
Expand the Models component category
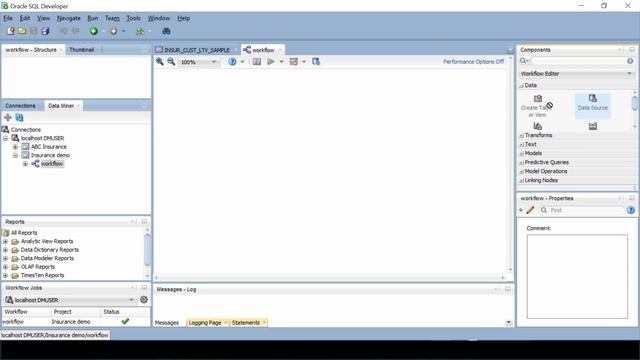(x=521, y=153)
